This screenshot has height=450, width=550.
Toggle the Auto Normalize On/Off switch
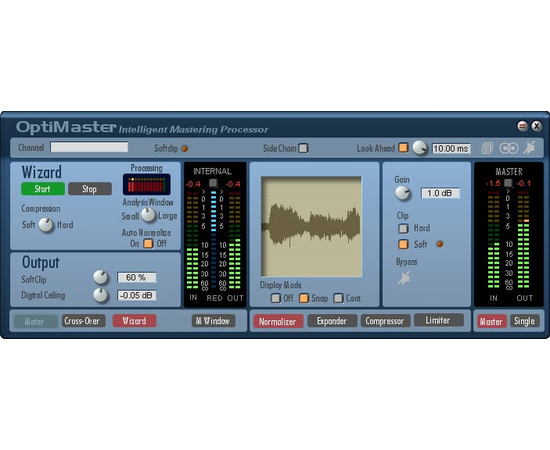148,243
